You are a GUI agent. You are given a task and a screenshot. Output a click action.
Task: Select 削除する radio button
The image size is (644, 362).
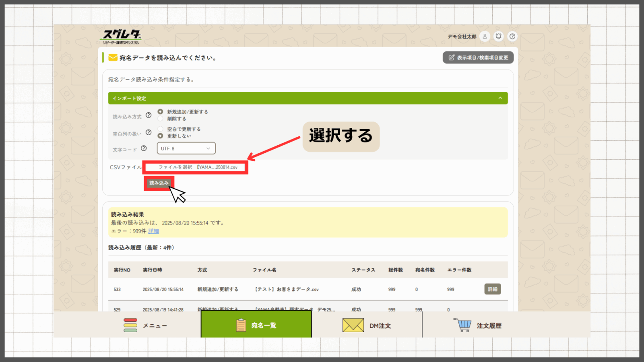[160, 119]
